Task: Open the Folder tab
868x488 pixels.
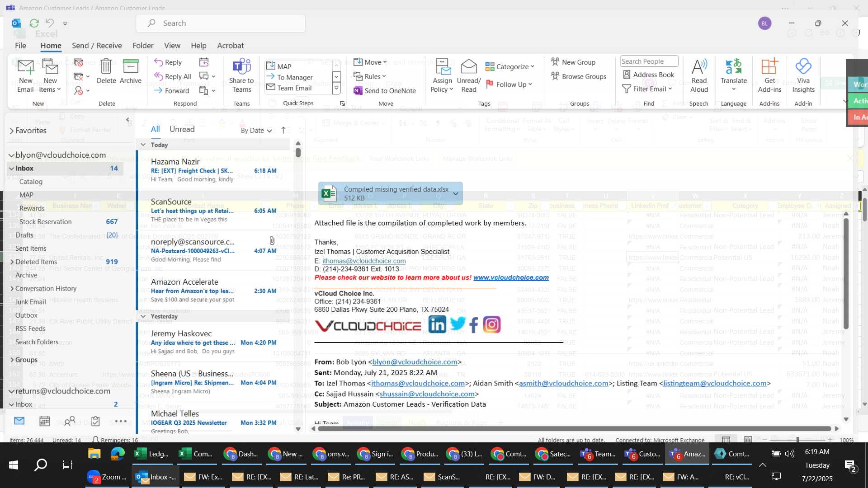Action: click(143, 46)
